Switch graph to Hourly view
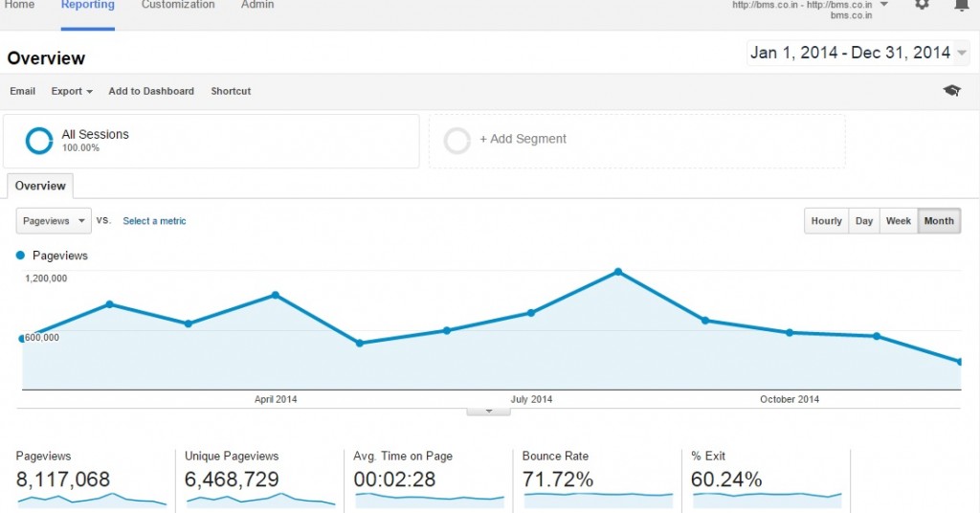 click(826, 221)
